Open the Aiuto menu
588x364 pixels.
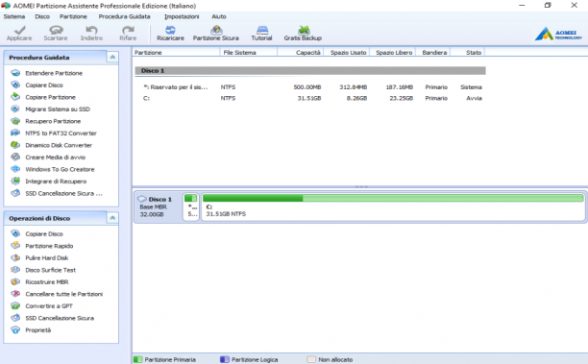(219, 16)
